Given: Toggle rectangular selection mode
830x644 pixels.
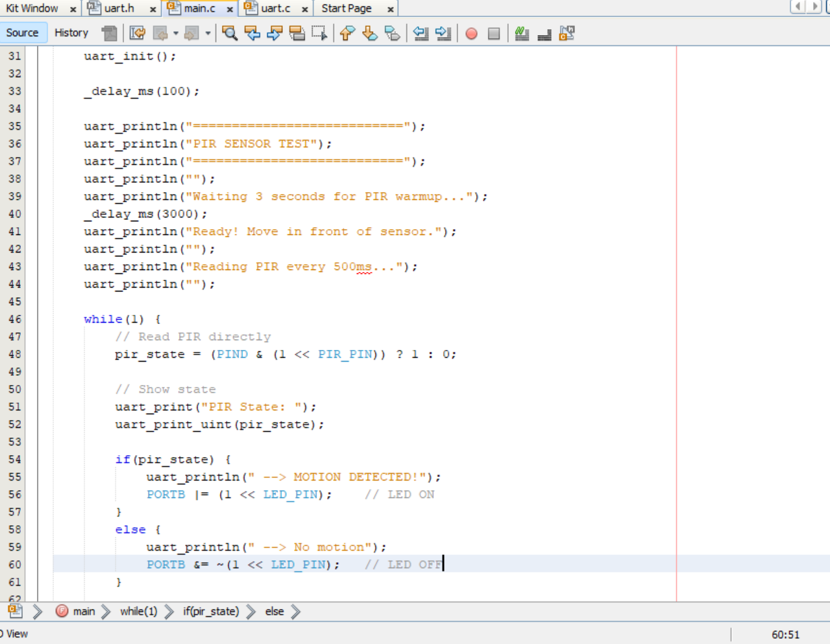Looking at the screenshot, I should click(x=319, y=33).
